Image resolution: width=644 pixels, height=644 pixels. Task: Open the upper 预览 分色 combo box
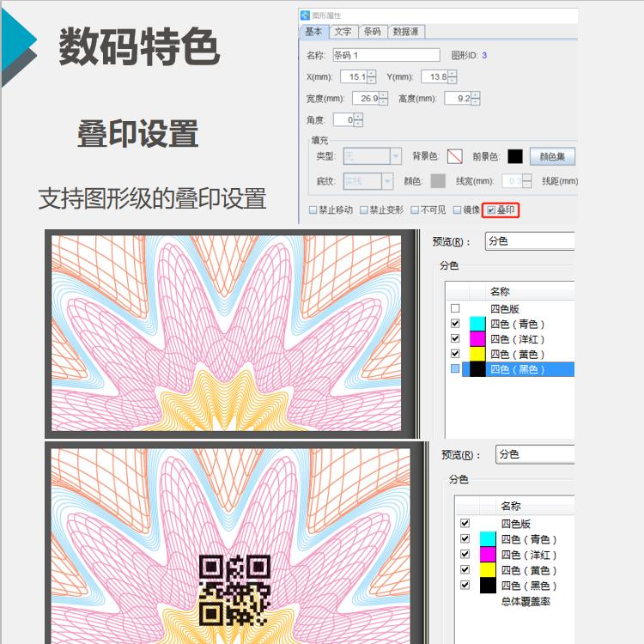pyautogui.click(x=528, y=241)
